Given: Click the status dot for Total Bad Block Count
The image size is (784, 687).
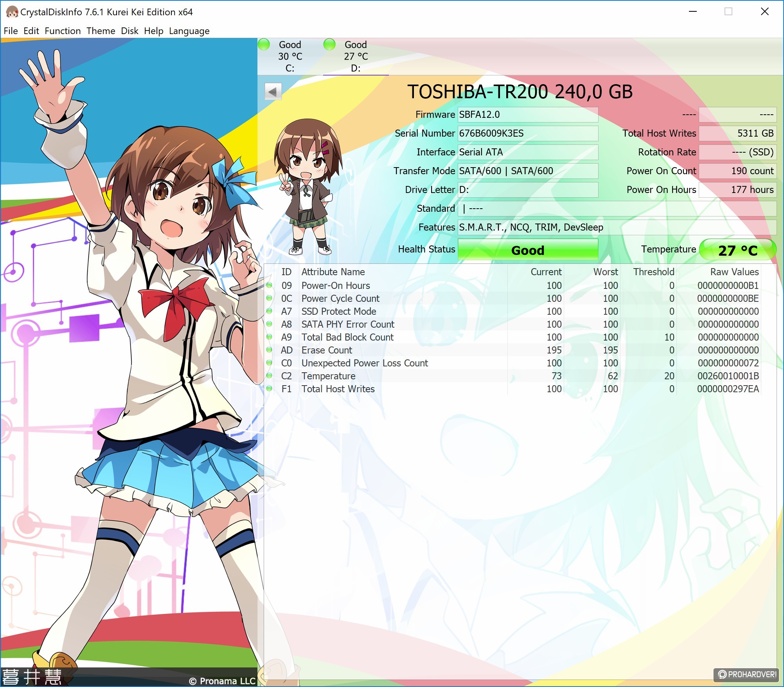Looking at the screenshot, I should (269, 337).
